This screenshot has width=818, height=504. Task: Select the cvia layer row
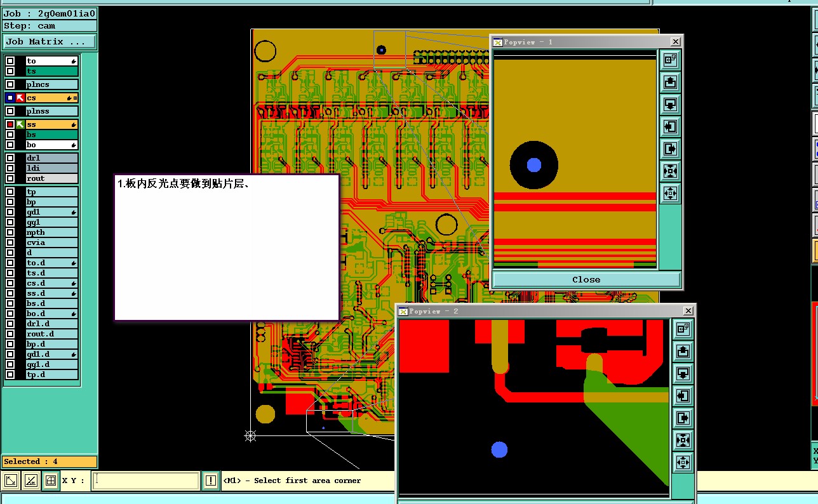[x=52, y=242]
